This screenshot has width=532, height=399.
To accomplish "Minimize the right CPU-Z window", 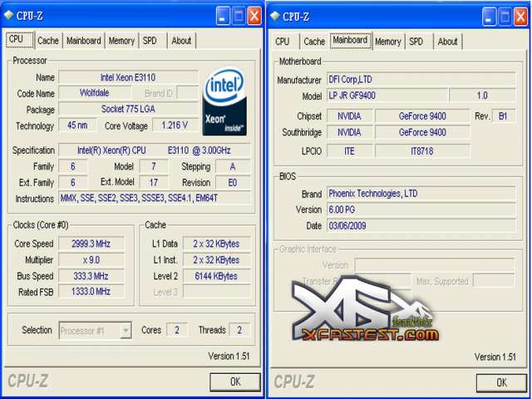I will click(x=489, y=17).
